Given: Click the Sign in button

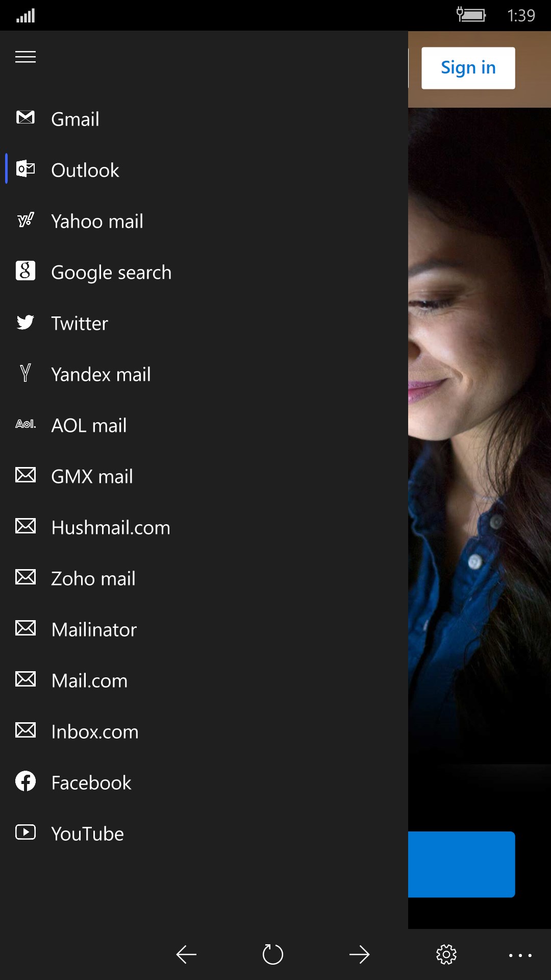Looking at the screenshot, I should click(x=468, y=68).
